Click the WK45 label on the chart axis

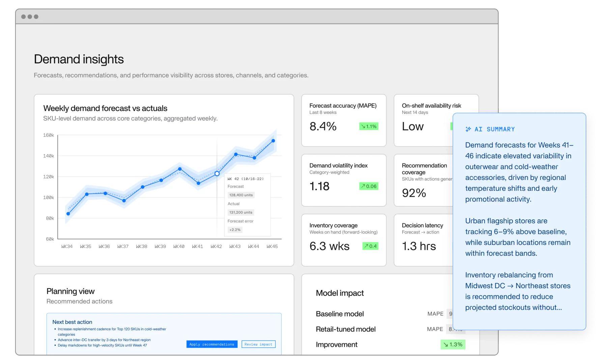pyautogui.click(x=273, y=246)
